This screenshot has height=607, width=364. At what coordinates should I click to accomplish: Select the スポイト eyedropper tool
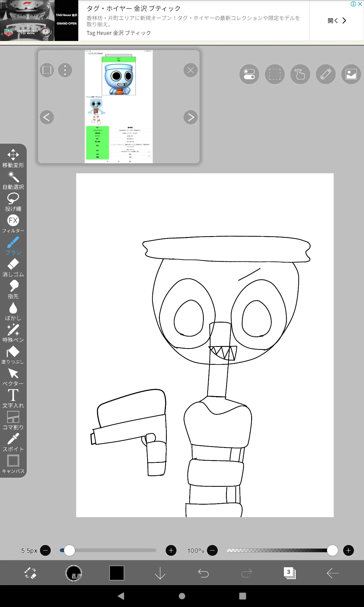[x=13, y=443]
